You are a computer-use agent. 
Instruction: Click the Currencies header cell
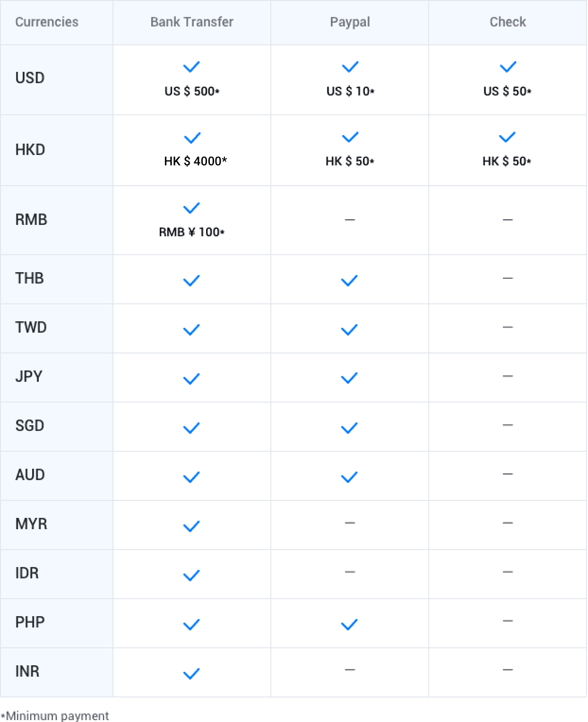pos(47,22)
